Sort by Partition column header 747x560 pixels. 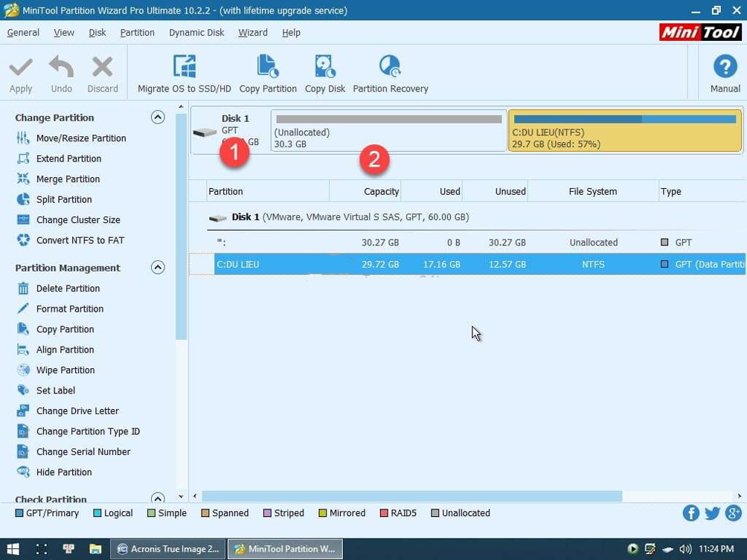pos(268,191)
